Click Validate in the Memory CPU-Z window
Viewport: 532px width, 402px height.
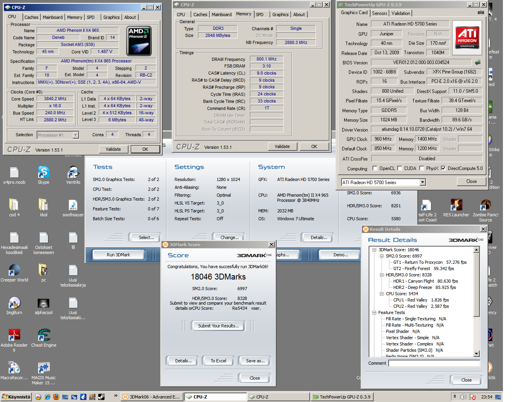[x=282, y=146]
